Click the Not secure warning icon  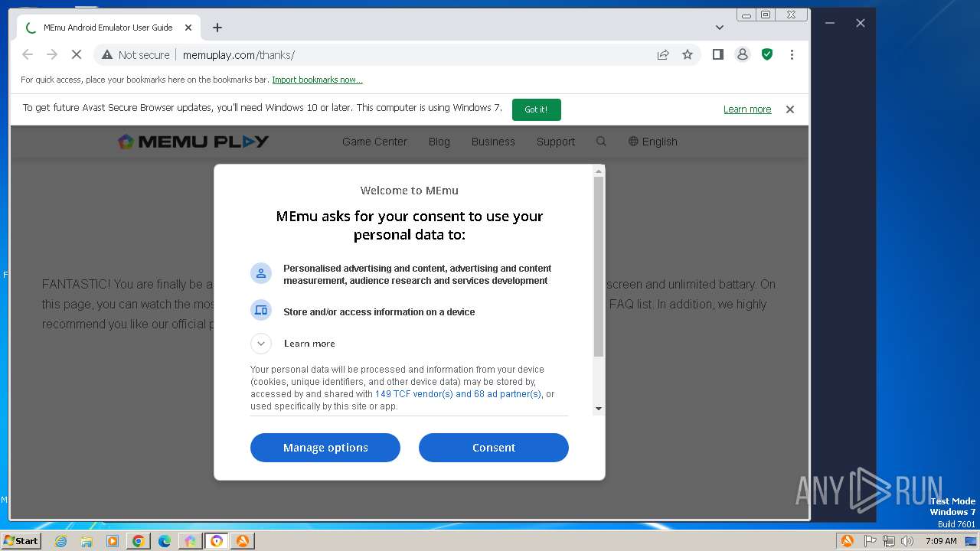107,54
